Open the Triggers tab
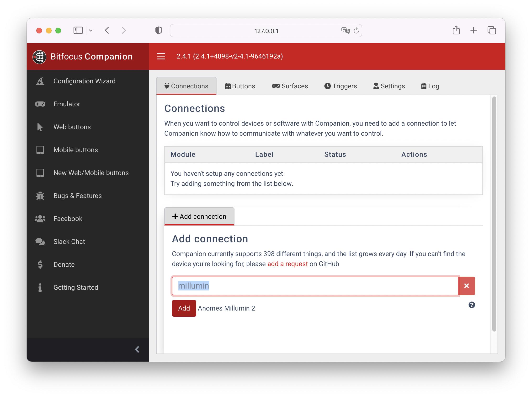532x397 pixels. 340,86
